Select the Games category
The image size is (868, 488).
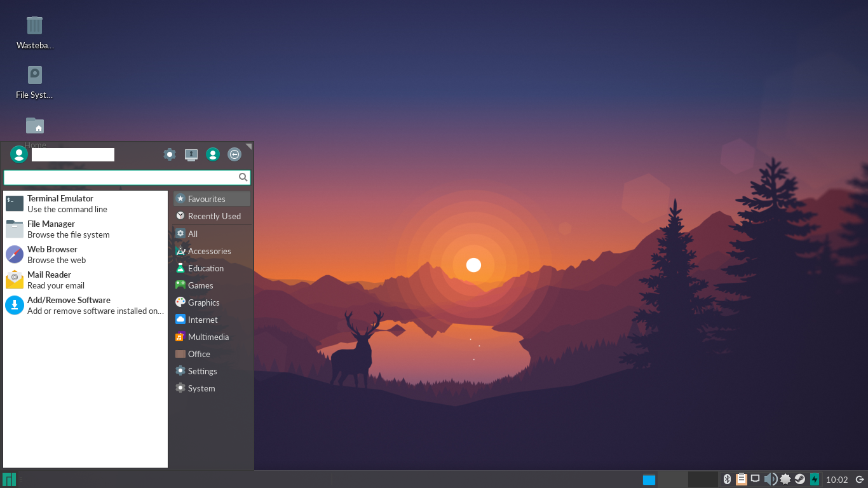pos(212,285)
